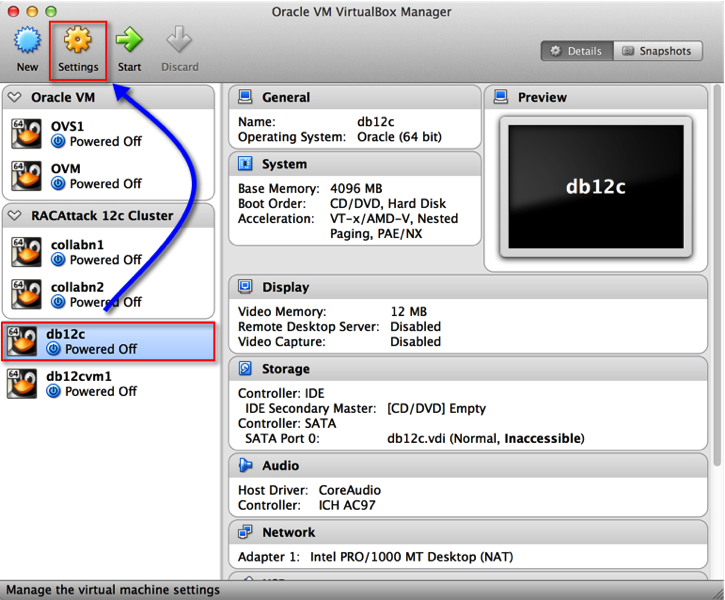Open the Audio section header link
Viewport: 725px width, 600px height.
281,465
